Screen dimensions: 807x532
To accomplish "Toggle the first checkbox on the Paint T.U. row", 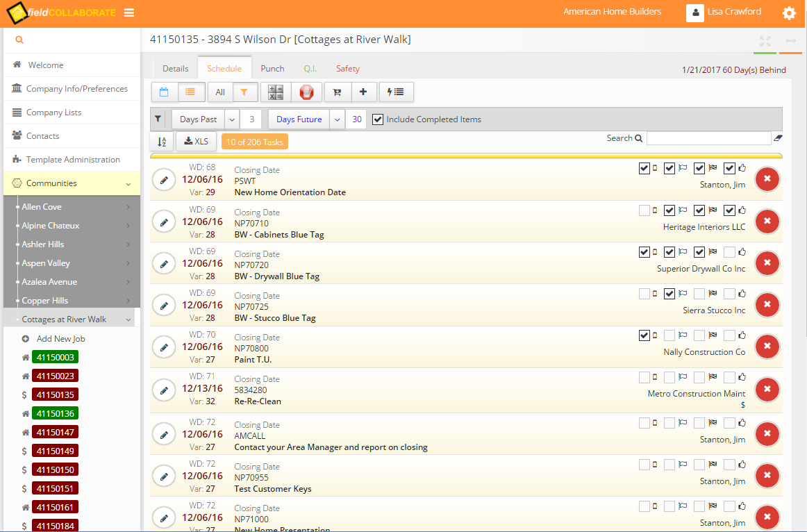I will point(644,335).
